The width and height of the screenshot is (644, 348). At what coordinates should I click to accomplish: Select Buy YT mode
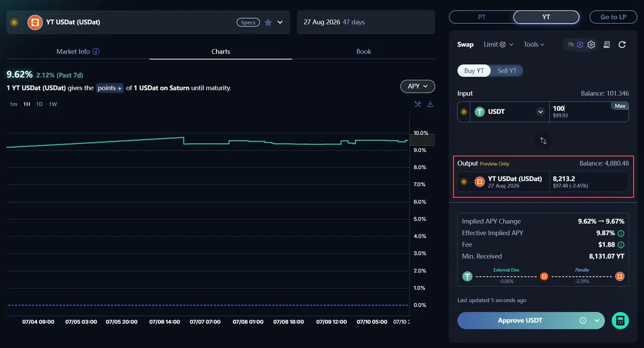tap(474, 71)
